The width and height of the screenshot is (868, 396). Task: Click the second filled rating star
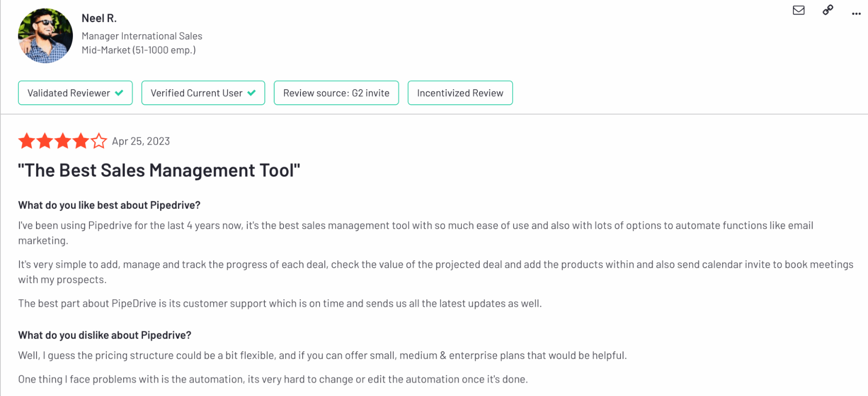click(45, 141)
